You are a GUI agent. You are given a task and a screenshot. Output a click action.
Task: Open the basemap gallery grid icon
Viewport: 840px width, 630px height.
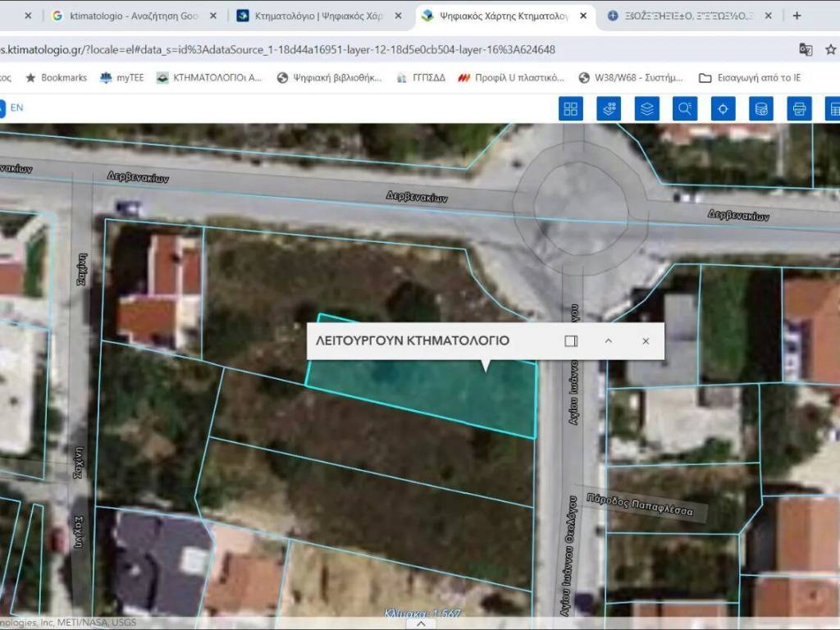pos(570,108)
